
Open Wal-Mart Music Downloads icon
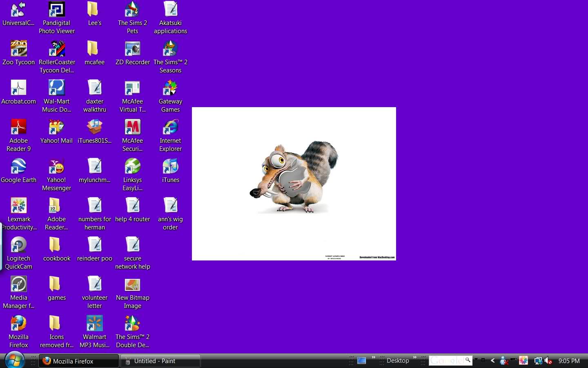click(56, 96)
